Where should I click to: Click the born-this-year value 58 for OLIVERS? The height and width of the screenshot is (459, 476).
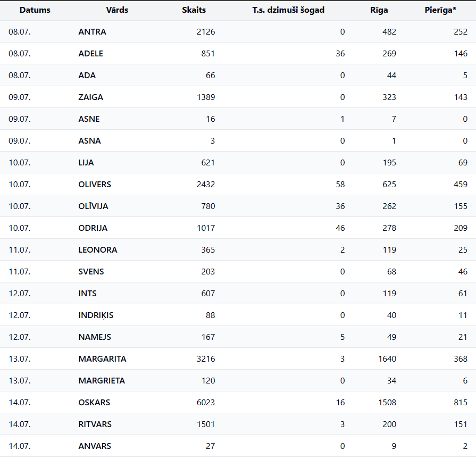pos(340,184)
